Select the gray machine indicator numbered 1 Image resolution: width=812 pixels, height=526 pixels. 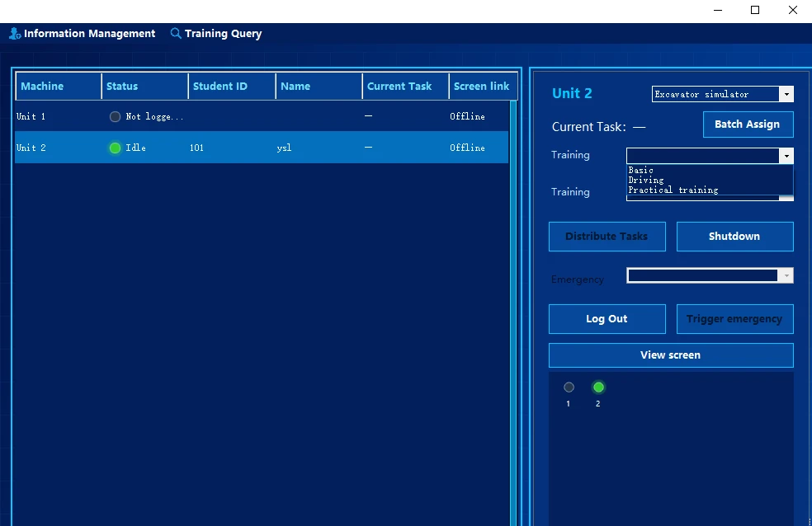pyautogui.click(x=569, y=387)
